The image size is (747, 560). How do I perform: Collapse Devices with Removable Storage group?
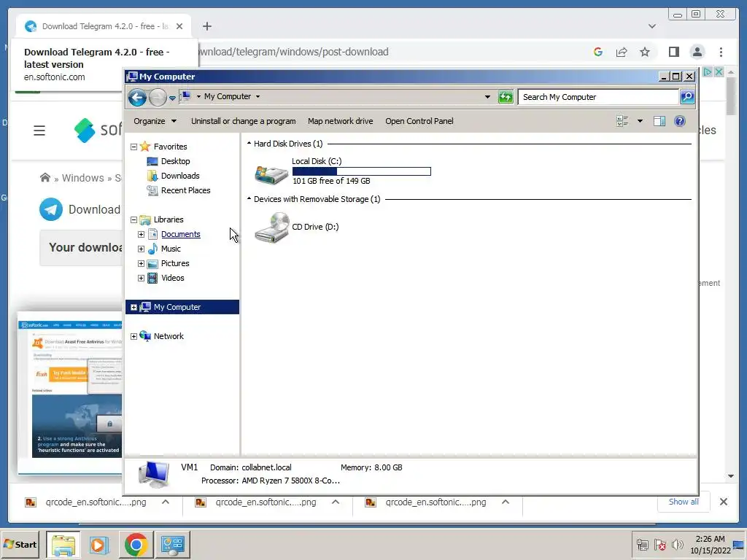click(x=249, y=199)
